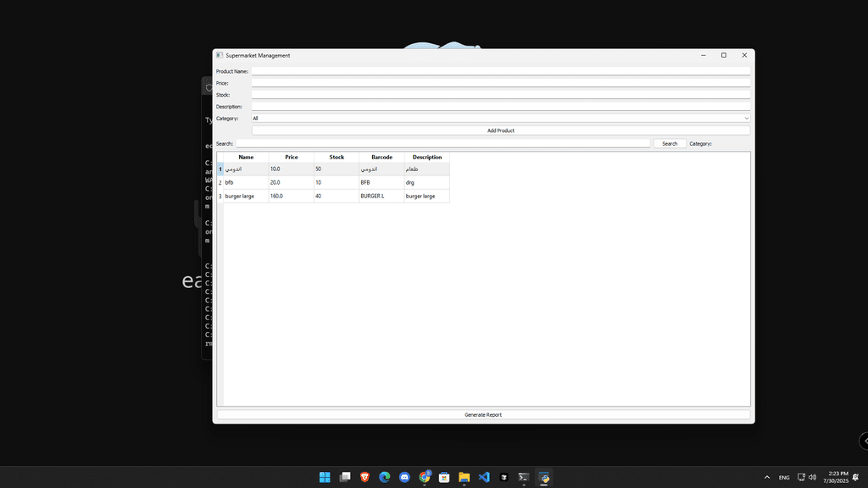Sort by the Stock column header

[337, 157]
